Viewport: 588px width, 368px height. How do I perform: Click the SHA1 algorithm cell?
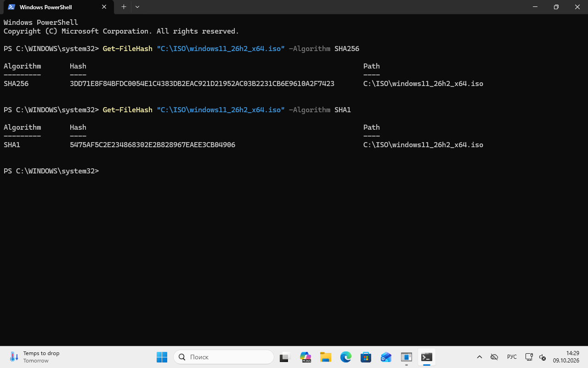pos(12,145)
